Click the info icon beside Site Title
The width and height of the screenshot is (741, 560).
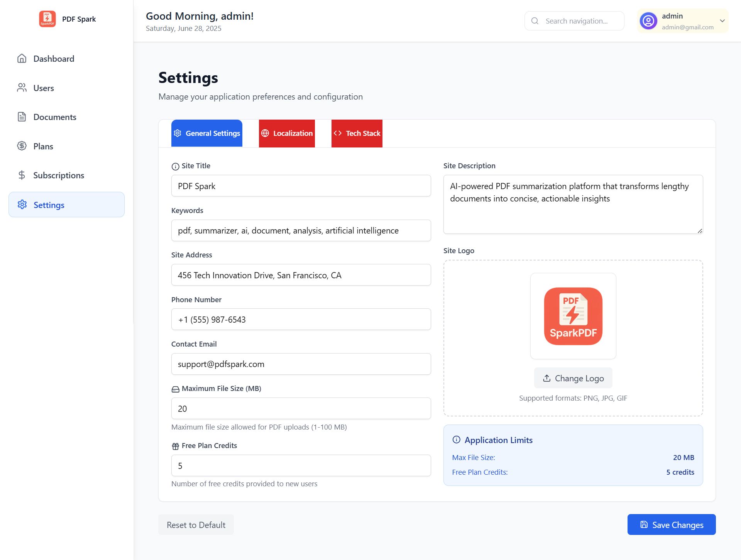175,166
